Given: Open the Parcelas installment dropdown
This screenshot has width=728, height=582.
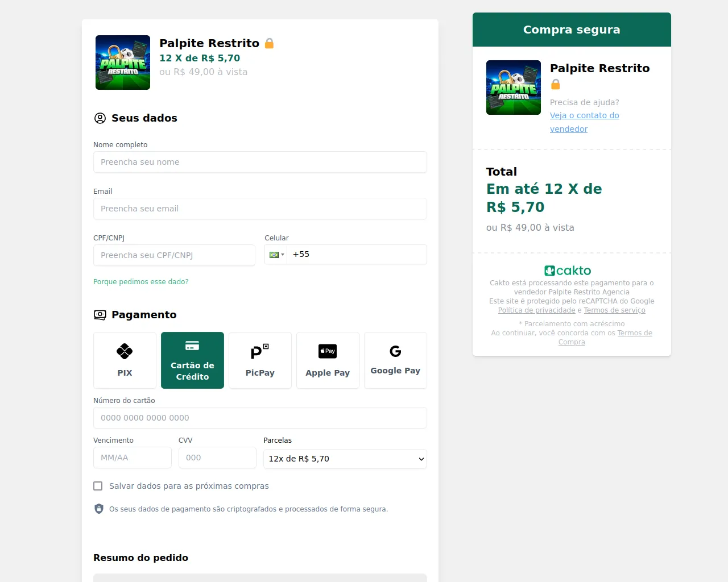Looking at the screenshot, I should [345, 459].
